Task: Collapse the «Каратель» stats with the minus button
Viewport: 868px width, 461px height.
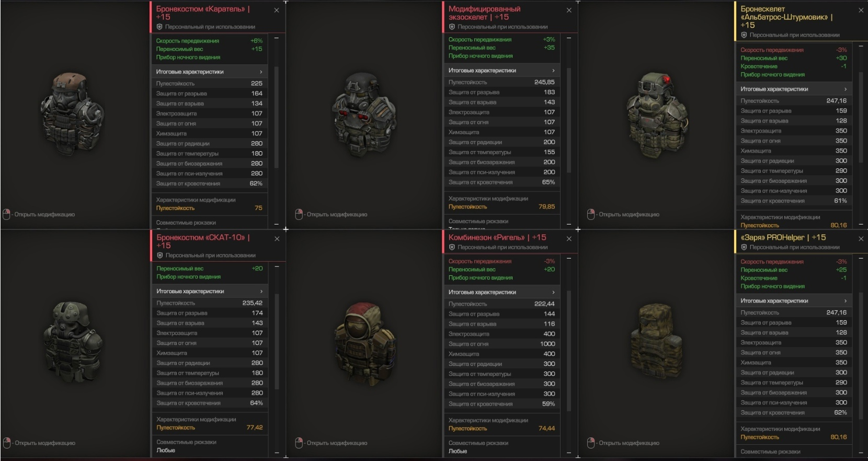Action: [277, 38]
